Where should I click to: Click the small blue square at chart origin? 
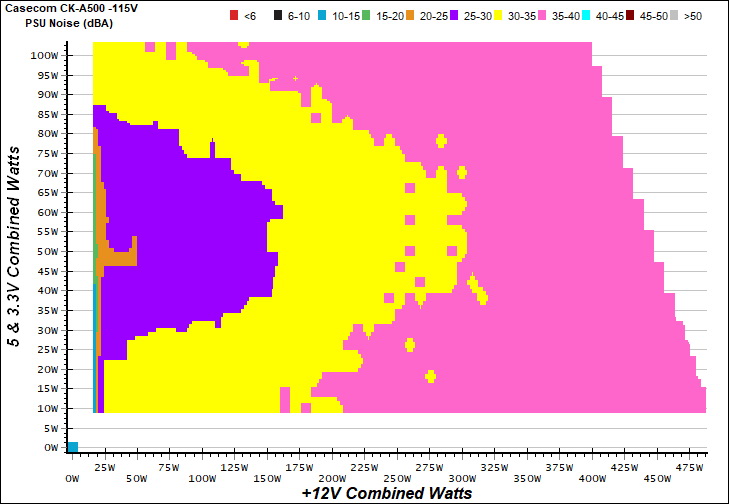[x=72, y=447]
